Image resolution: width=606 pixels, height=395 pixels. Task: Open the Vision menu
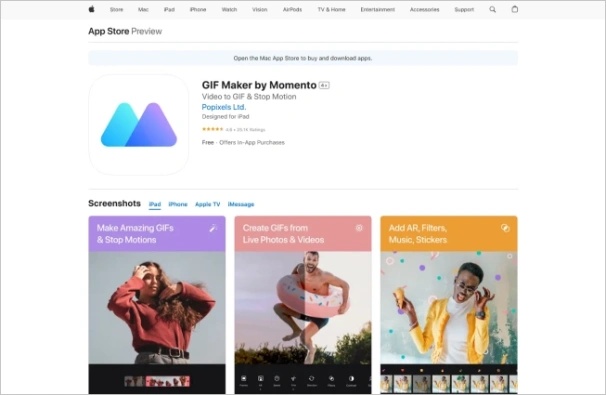(x=260, y=9)
